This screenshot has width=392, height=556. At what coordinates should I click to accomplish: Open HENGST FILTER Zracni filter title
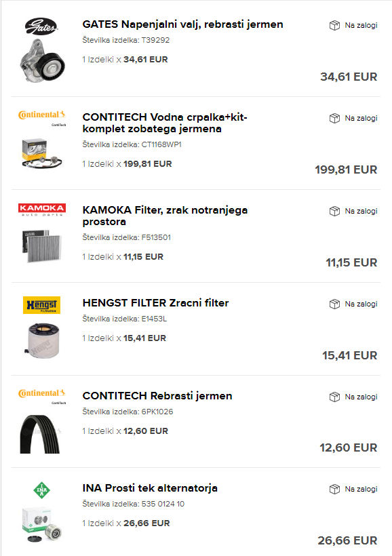point(155,303)
